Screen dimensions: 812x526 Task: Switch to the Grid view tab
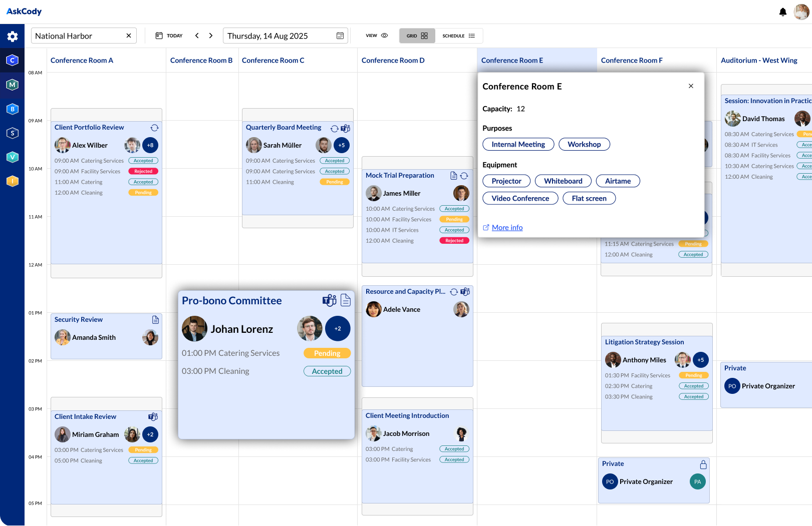click(417, 36)
